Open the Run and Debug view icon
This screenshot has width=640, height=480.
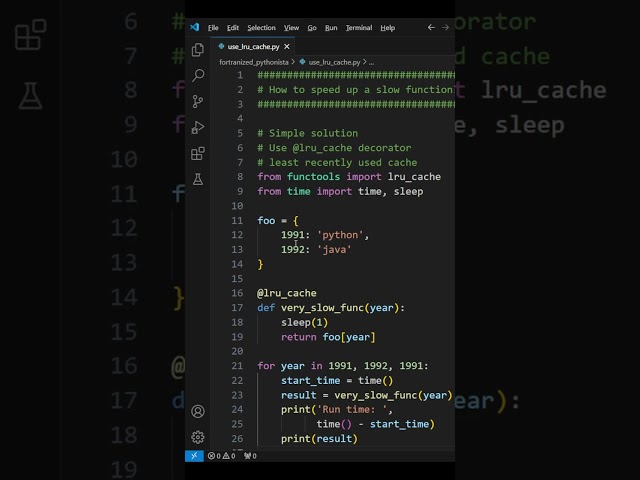tap(198, 127)
